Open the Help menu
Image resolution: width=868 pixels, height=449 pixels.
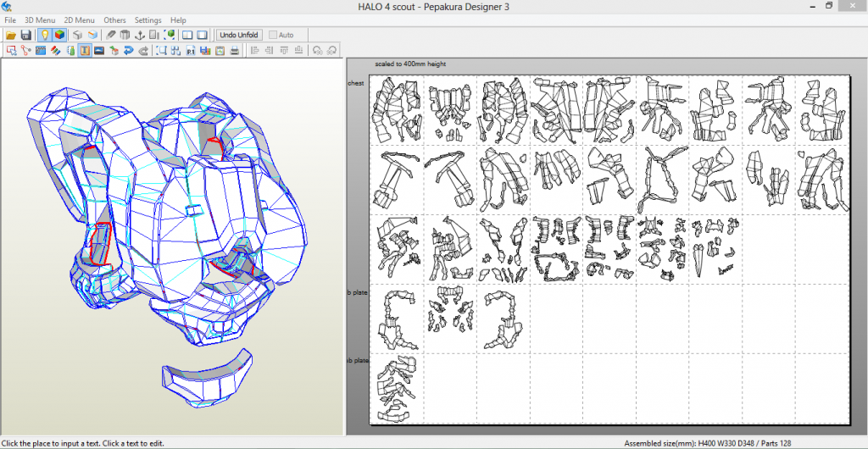click(x=178, y=19)
